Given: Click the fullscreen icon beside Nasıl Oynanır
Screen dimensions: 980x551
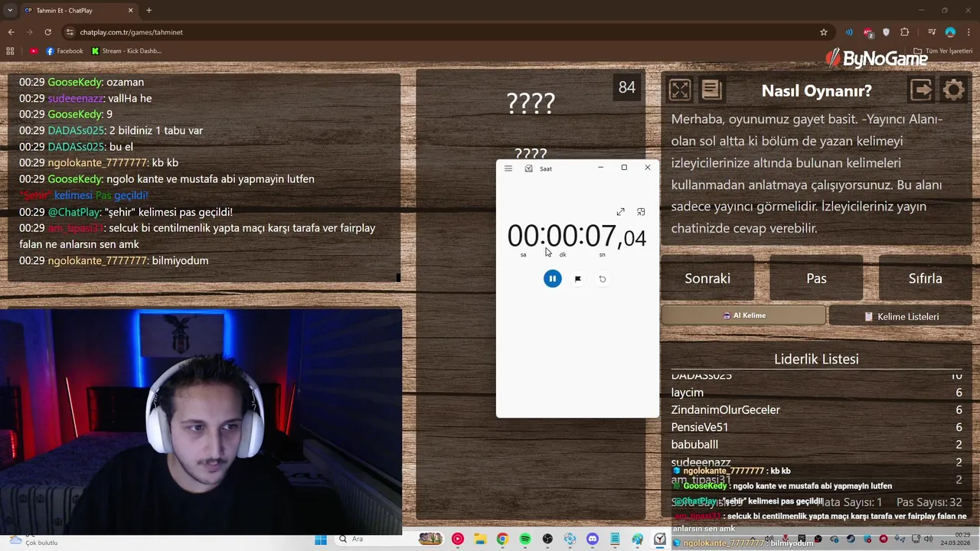Looking at the screenshot, I should 680,90.
